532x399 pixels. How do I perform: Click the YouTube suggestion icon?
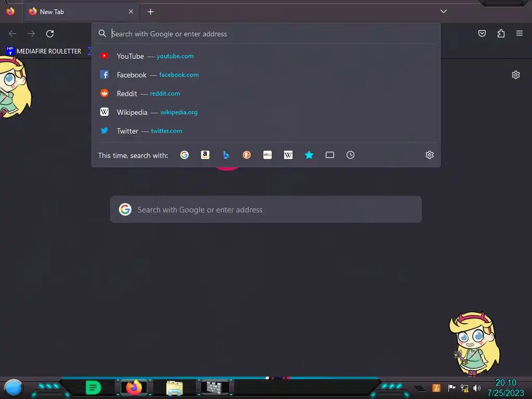click(104, 56)
